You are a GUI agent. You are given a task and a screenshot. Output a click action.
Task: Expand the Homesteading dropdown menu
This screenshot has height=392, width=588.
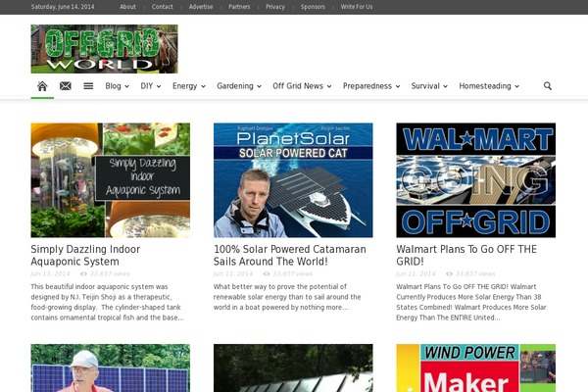(489, 86)
